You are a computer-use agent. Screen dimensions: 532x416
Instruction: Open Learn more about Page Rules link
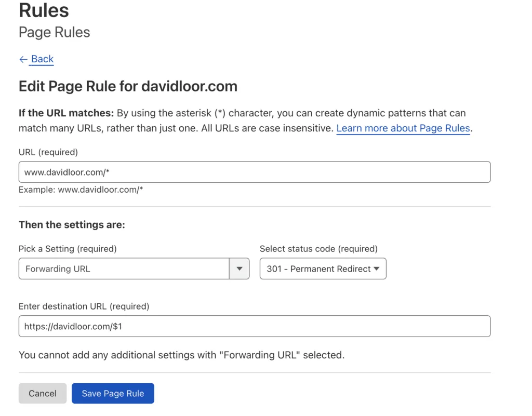click(x=403, y=128)
